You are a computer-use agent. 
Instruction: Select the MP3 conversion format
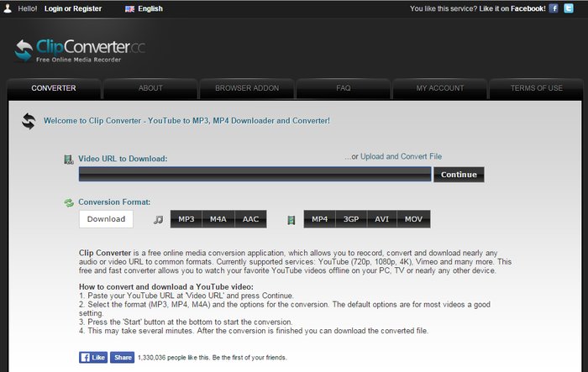186,219
